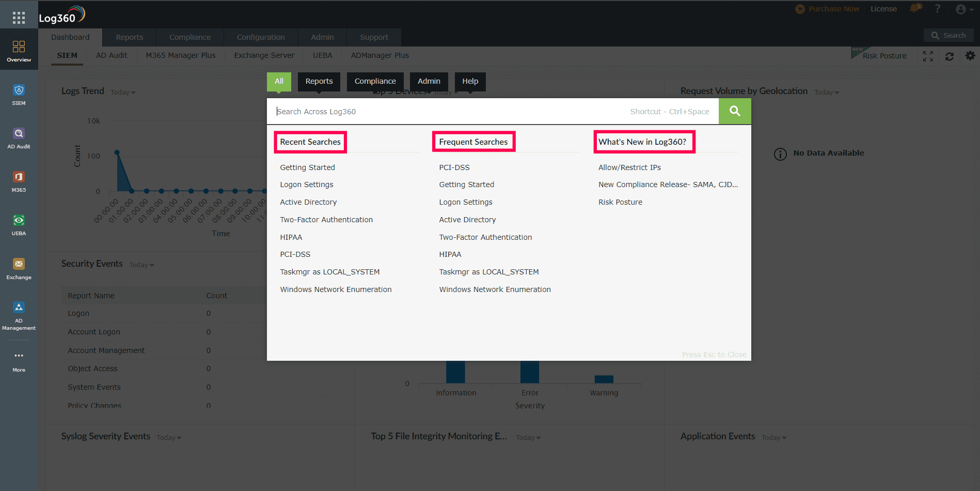Click the License link in header
The height and width of the screenshot is (491, 980).
pos(883,9)
